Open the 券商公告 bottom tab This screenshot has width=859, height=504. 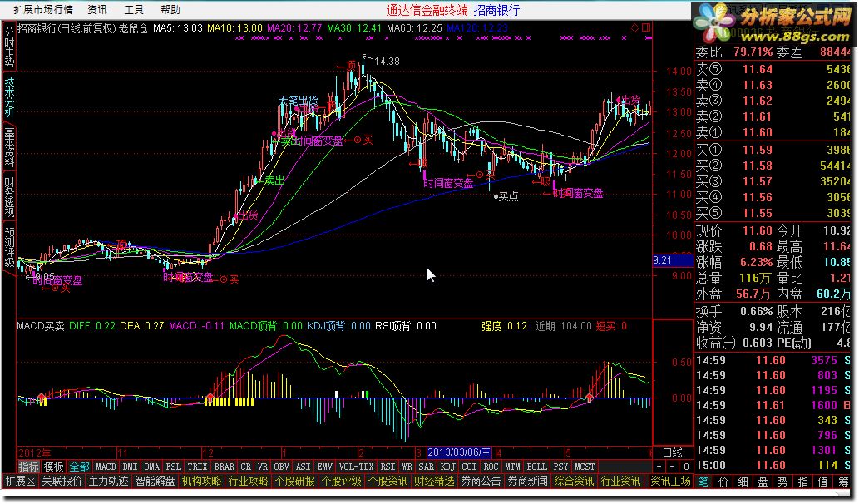click(481, 481)
